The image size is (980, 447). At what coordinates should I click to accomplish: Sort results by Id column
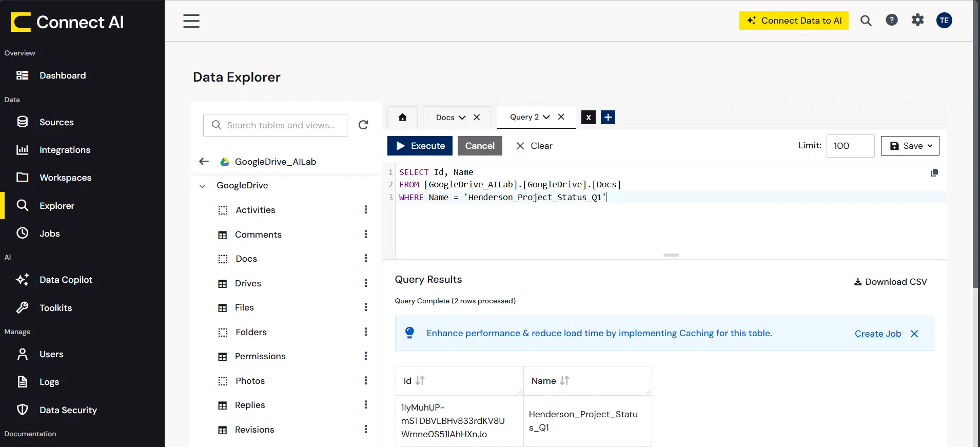(420, 380)
